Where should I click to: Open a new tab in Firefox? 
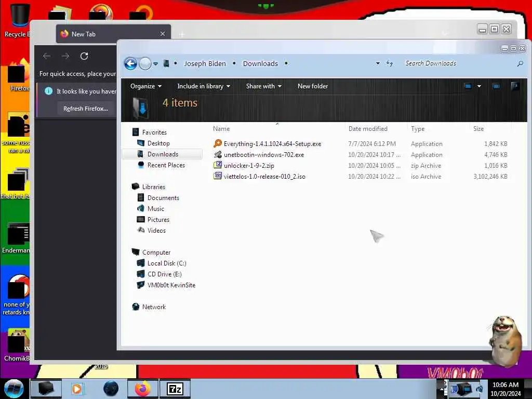point(181,34)
